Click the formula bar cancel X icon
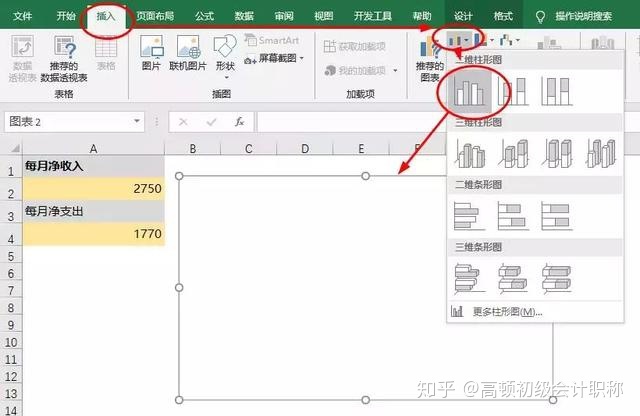The width and height of the screenshot is (640, 416). (x=183, y=122)
